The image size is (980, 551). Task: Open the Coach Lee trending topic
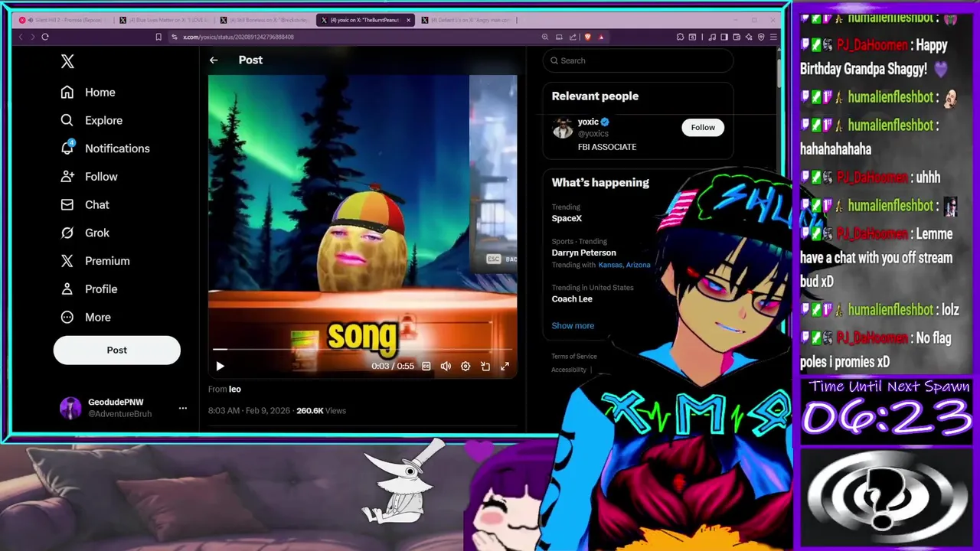[572, 299]
